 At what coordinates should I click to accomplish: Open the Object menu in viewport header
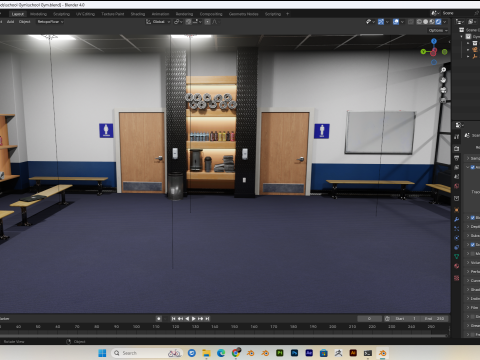pyautogui.click(x=24, y=22)
